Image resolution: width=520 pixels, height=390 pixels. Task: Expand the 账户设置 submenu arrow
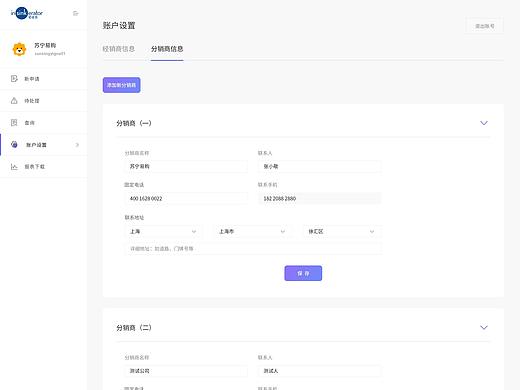pyautogui.click(x=77, y=145)
